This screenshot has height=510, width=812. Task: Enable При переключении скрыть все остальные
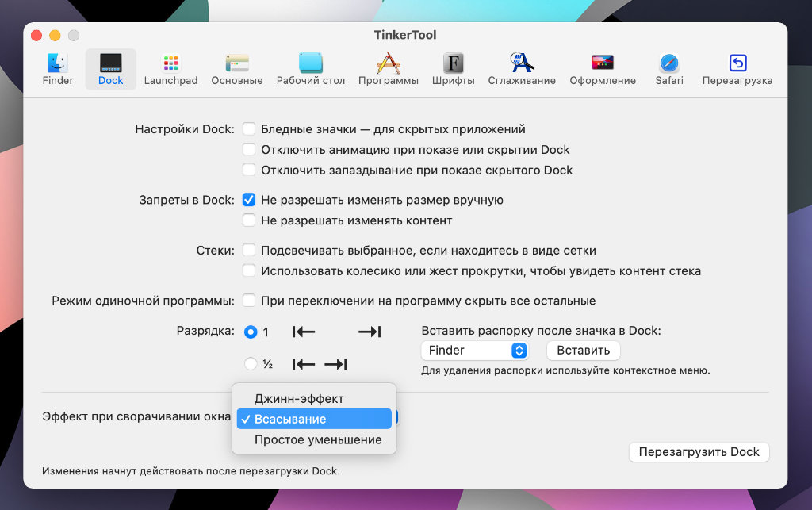point(249,301)
